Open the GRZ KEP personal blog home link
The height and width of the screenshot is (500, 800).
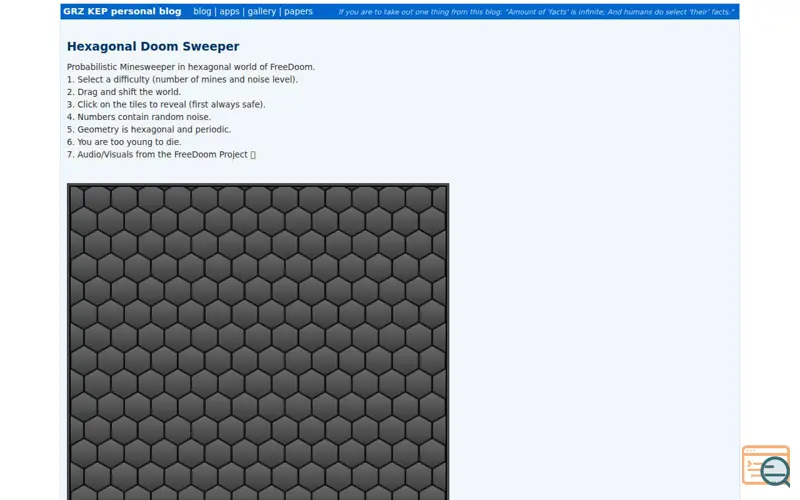pyautogui.click(x=122, y=11)
